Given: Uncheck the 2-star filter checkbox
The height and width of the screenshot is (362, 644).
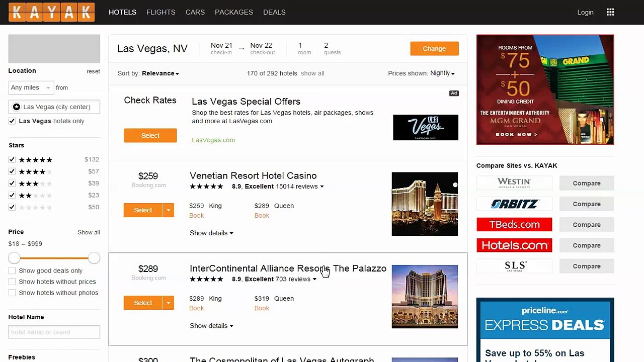Looking at the screenshot, I should pyautogui.click(x=12, y=195).
